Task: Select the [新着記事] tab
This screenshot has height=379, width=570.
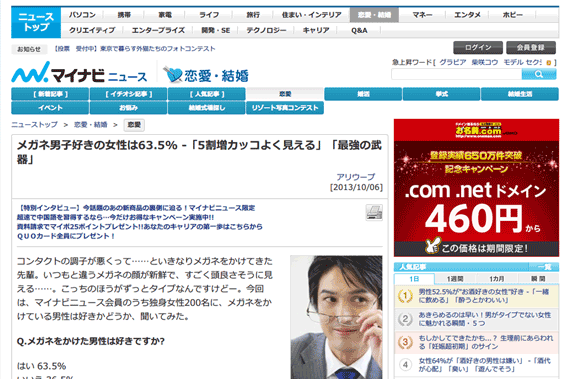Action: click(x=50, y=94)
